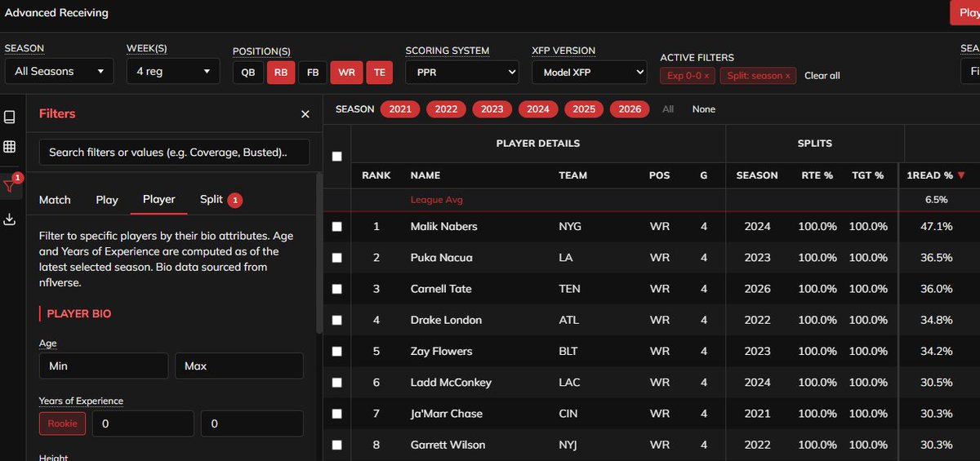This screenshot has width=980, height=461.
Task: Sort by the RTE % column header
Action: pyautogui.click(x=816, y=175)
